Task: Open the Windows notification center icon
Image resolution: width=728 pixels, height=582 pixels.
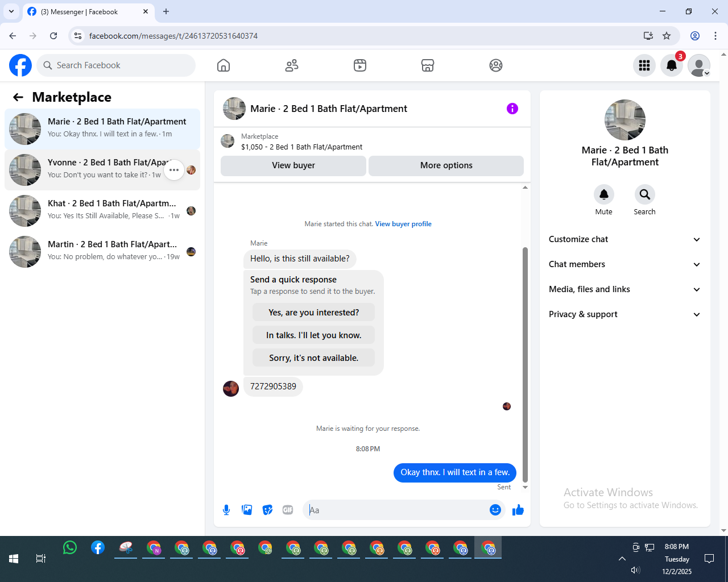Action: pyautogui.click(x=709, y=559)
